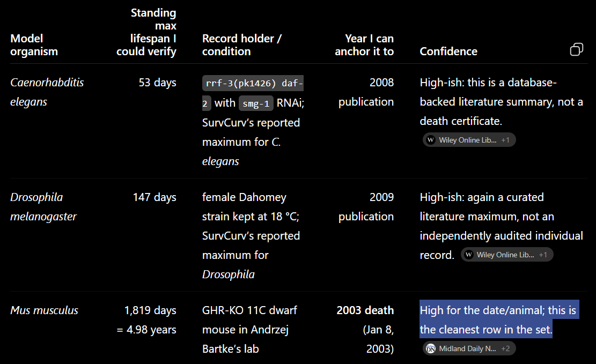This screenshot has height=364, width=596.
Task: Click the GHR-KO 11C dwarf mouse description
Action: pyautogui.click(x=249, y=330)
